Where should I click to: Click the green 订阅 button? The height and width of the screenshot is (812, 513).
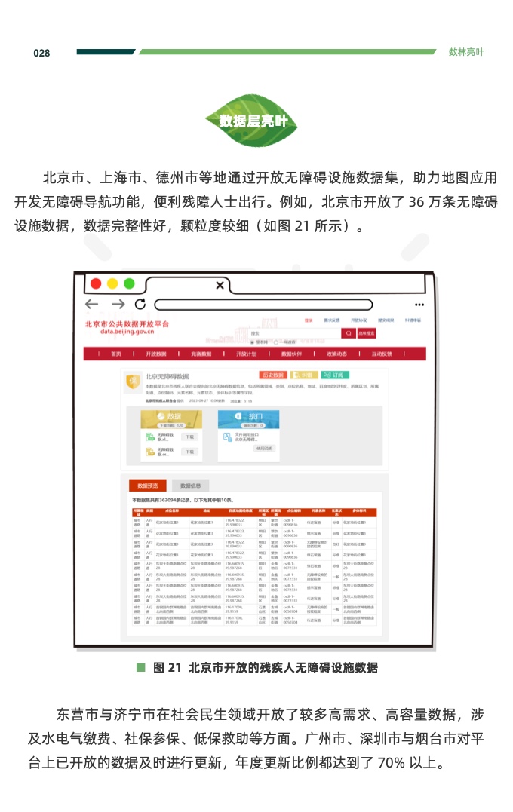[x=335, y=375]
